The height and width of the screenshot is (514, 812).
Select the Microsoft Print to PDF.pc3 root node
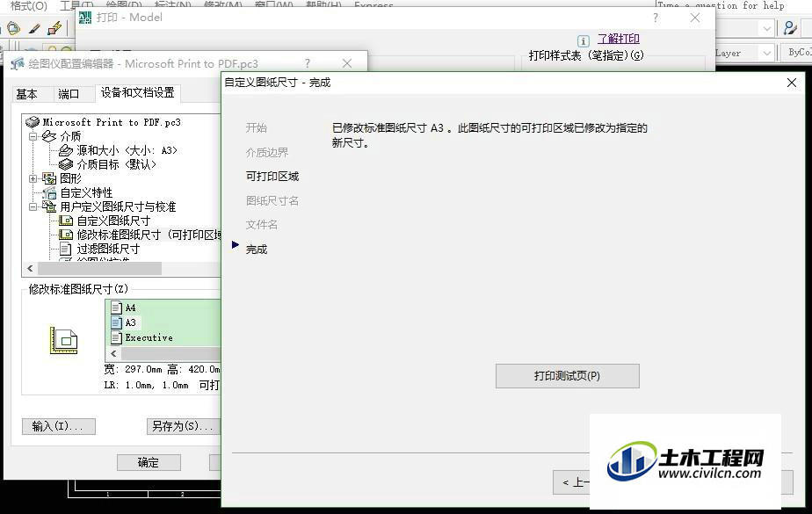(x=112, y=123)
